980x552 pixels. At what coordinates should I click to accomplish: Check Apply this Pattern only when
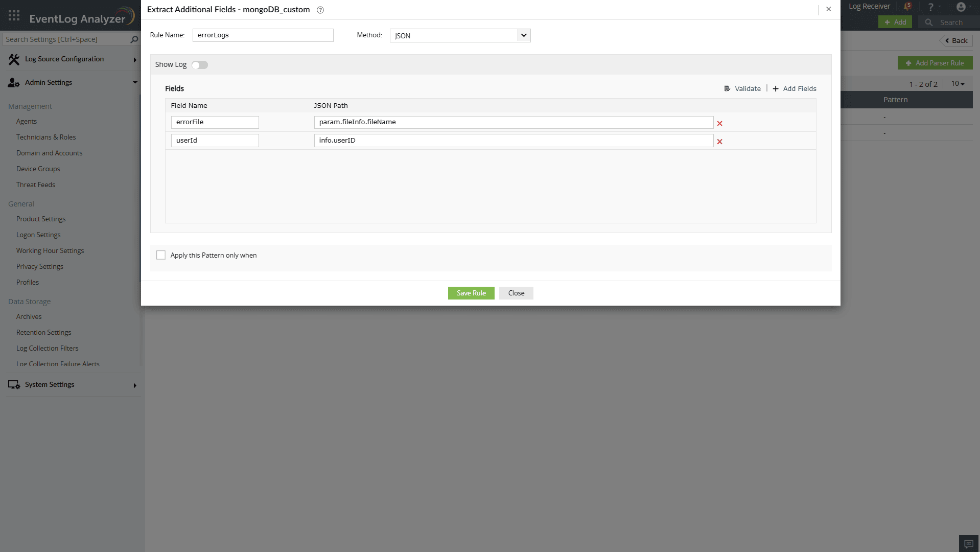coord(161,255)
